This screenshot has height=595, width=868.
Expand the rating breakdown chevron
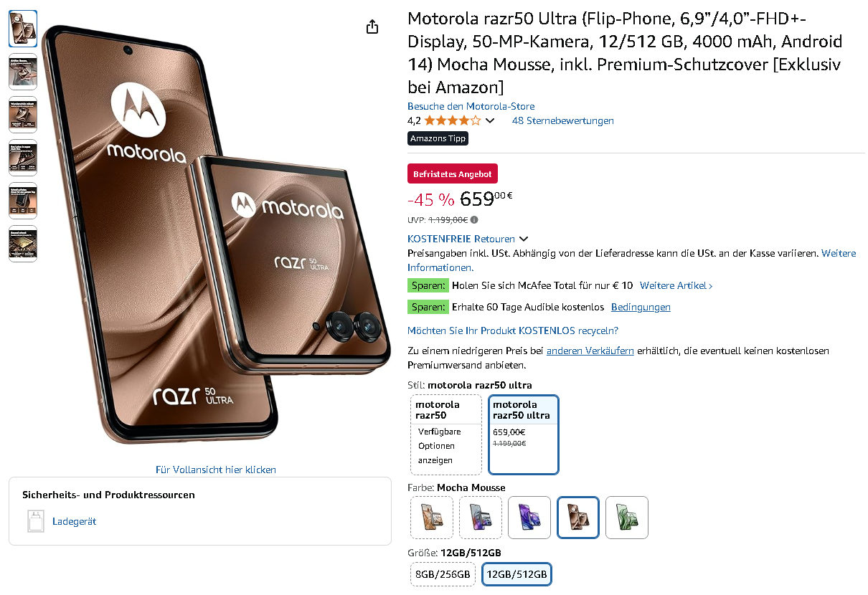[x=490, y=120]
